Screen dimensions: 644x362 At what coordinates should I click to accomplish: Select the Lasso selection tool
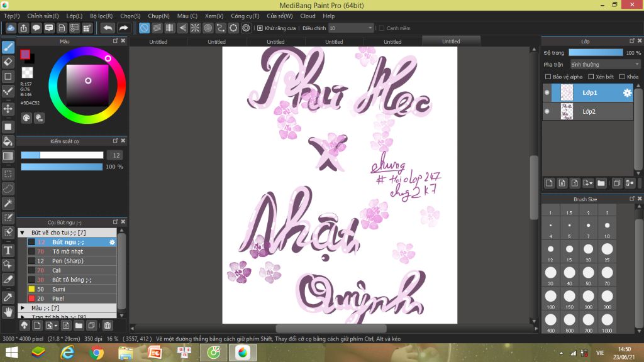tap(8, 189)
